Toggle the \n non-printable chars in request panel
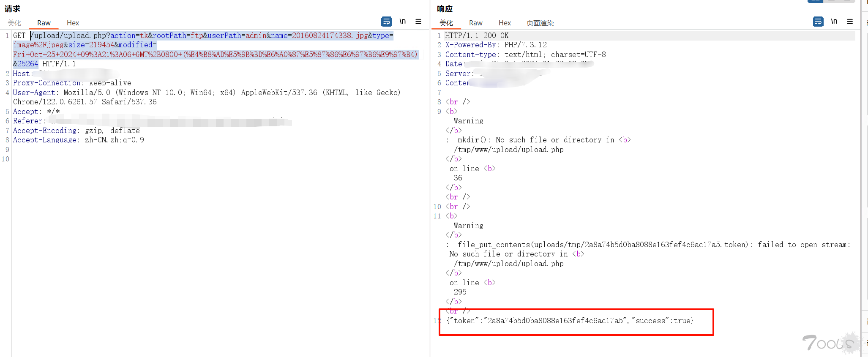 tap(403, 22)
